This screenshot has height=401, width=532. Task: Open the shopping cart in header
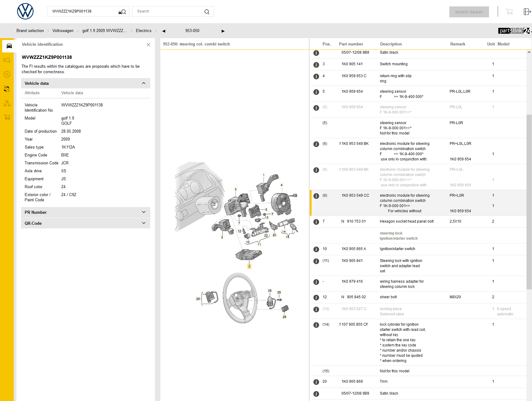509,12
